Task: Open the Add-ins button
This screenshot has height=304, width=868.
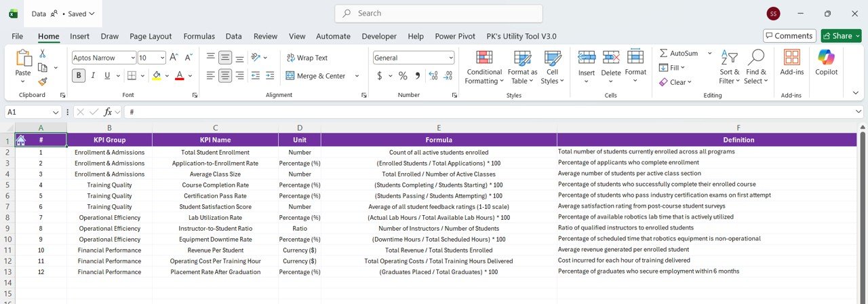Action: click(x=791, y=62)
